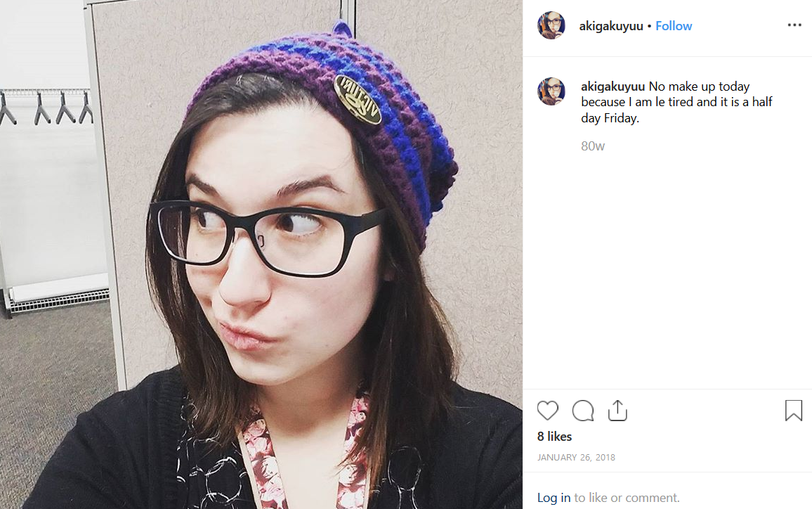Open the comment bubble icon
812x509 pixels.
(x=582, y=411)
